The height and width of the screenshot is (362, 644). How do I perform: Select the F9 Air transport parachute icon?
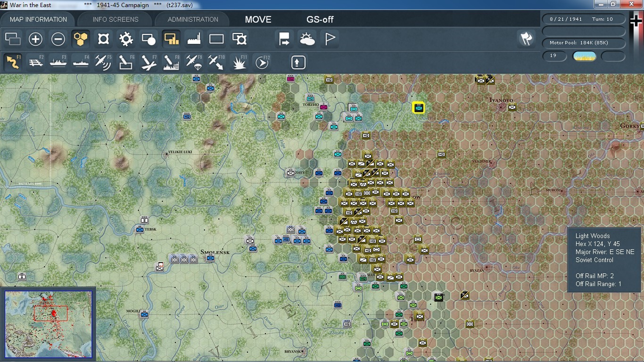pos(194,62)
